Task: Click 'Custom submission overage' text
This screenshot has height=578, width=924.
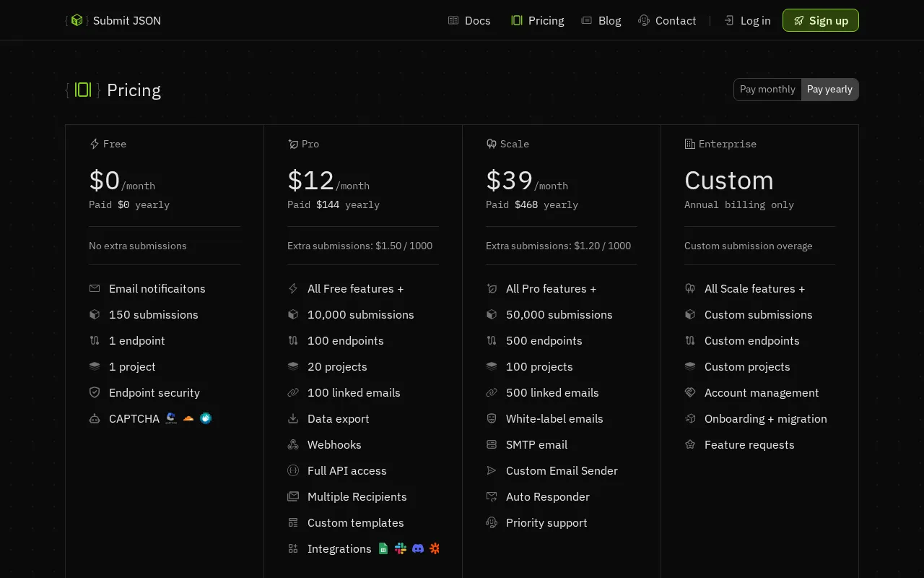Action: 749,246
